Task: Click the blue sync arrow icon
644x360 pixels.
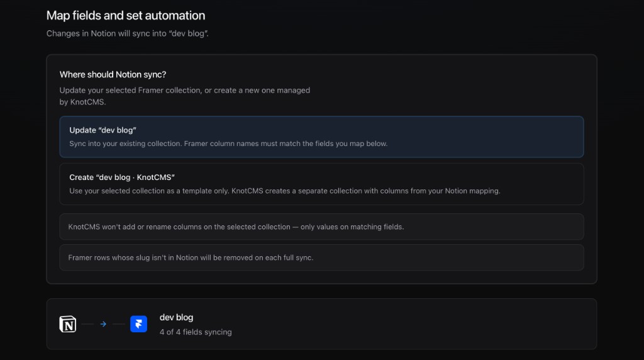Action: [x=104, y=324]
